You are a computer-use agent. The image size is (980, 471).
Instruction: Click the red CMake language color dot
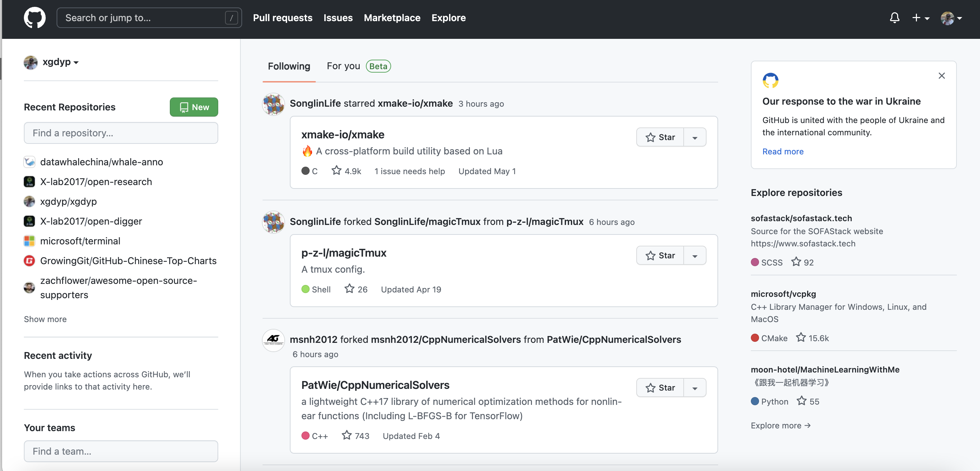[x=755, y=338]
